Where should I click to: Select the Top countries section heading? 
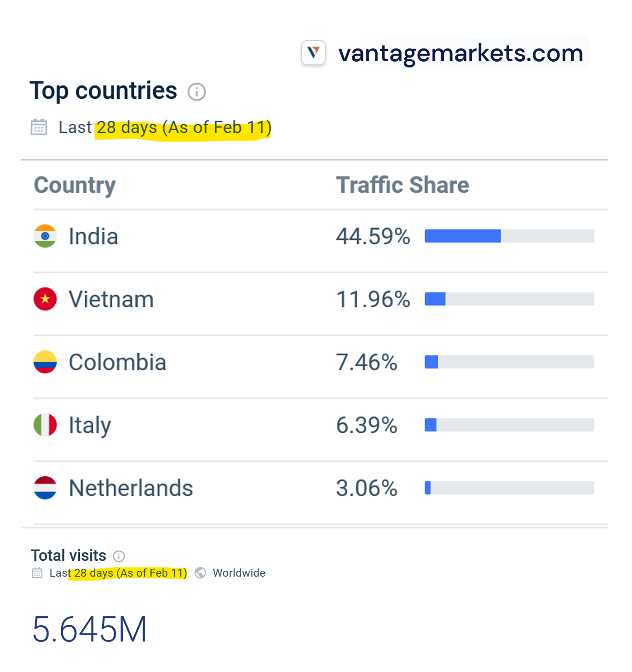click(104, 91)
